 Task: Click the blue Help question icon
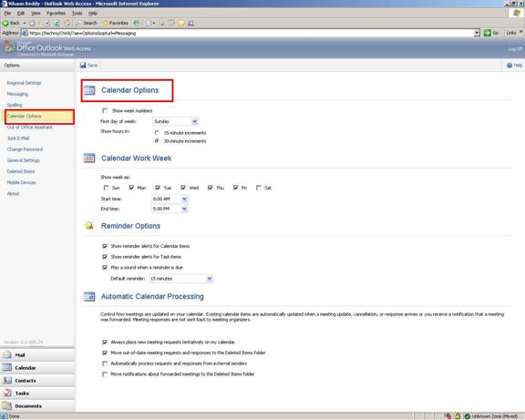[x=510, y=66]
